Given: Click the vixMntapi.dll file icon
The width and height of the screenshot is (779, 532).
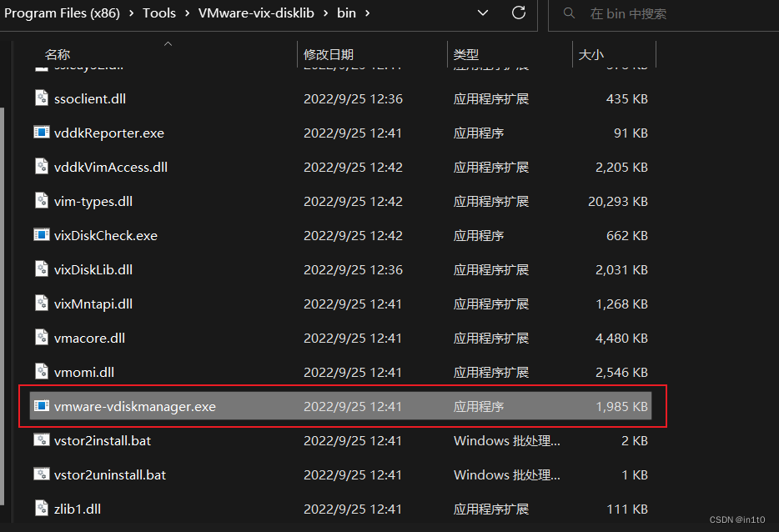Looking at the screenshot, I should coord(42,303).
